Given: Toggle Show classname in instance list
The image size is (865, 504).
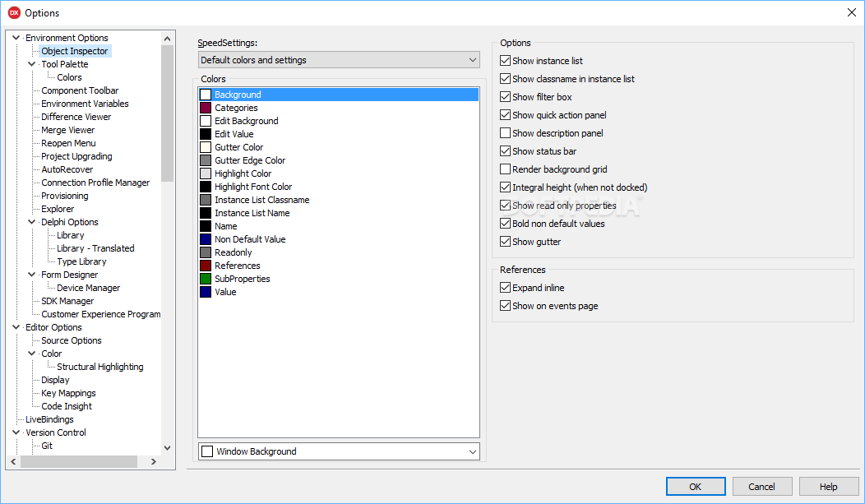Looking at the screenshot, I should click(505, 79).
